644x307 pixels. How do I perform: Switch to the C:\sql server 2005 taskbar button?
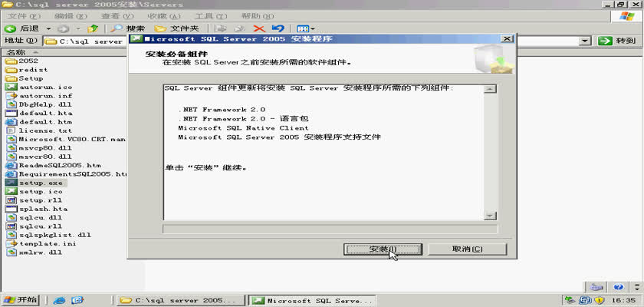point(180,300)
